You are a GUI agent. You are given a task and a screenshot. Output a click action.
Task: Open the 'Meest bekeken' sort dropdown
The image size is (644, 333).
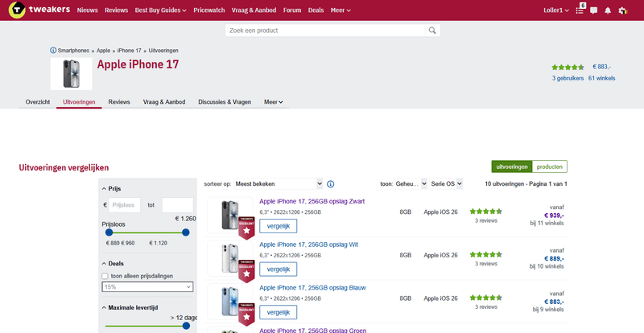tap(279, 184)
